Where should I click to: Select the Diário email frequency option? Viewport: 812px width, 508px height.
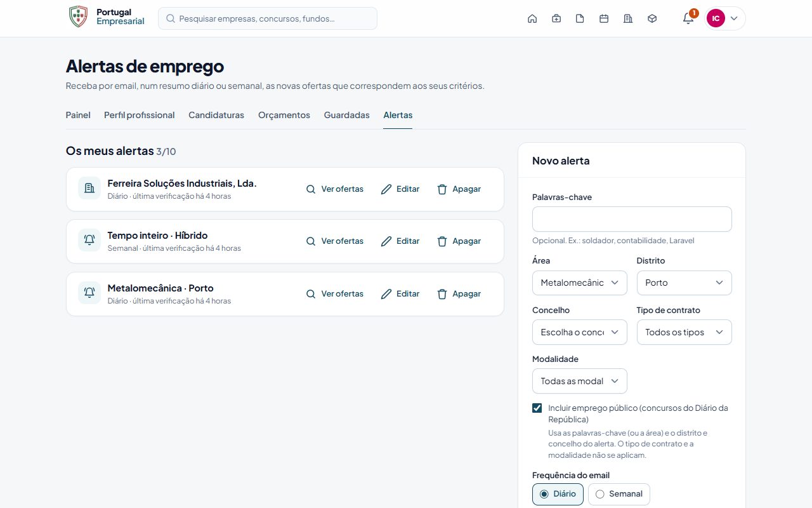(x=558, y=494)
